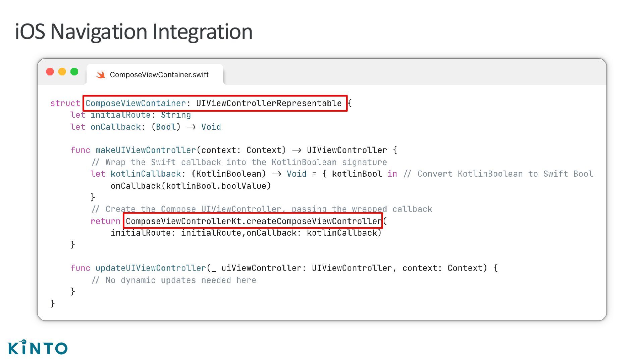Click the yellow minimize window dot
This screenshot has width=644, height=362.
(62, 72)
